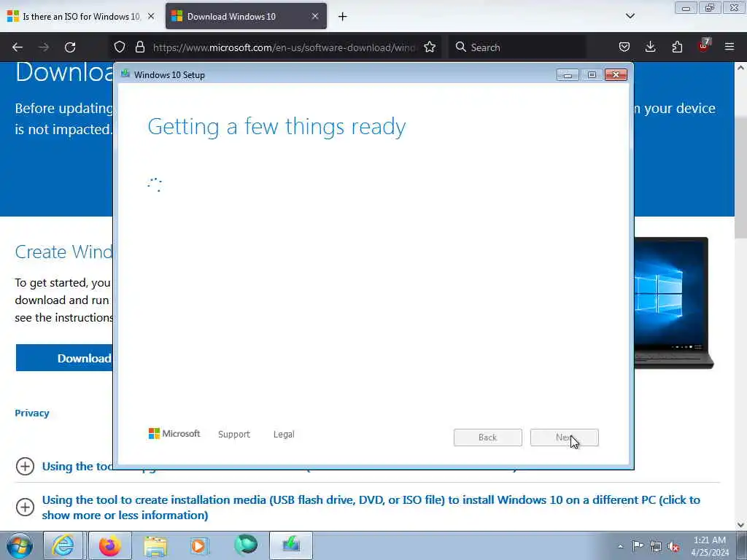Click the Download button on the webpage
The height and width of the screenshot is (560, 747).
click(x=64, y=358)
